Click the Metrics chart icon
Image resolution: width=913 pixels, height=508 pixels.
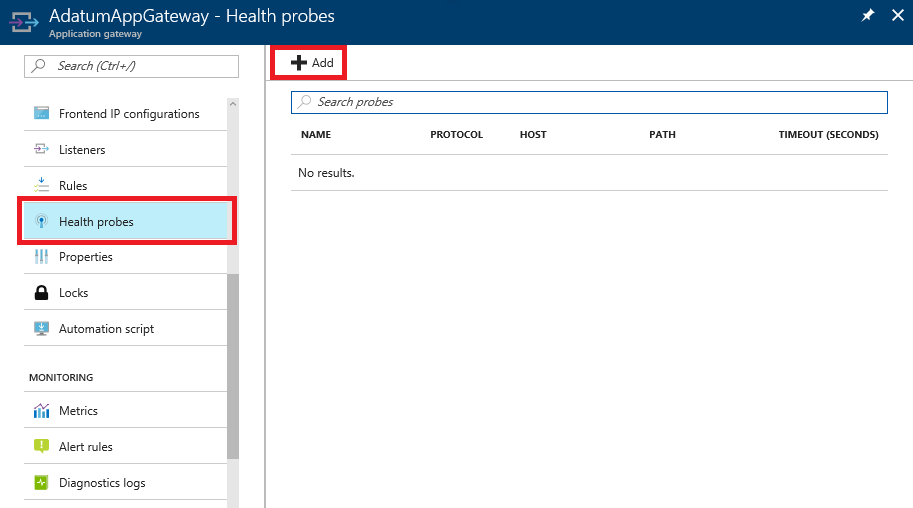pyautogui.click(x=41, y=411)
